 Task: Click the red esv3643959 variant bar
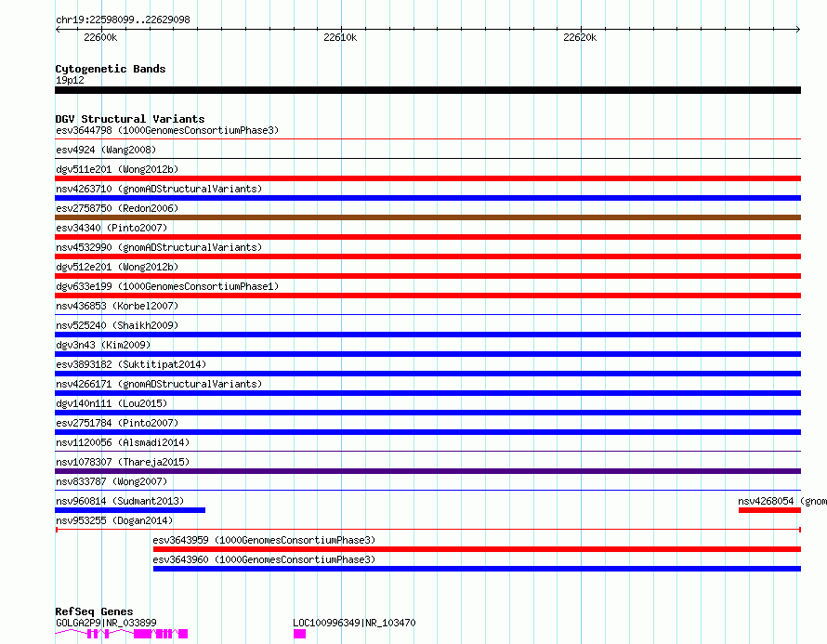(x=477, y=549)
